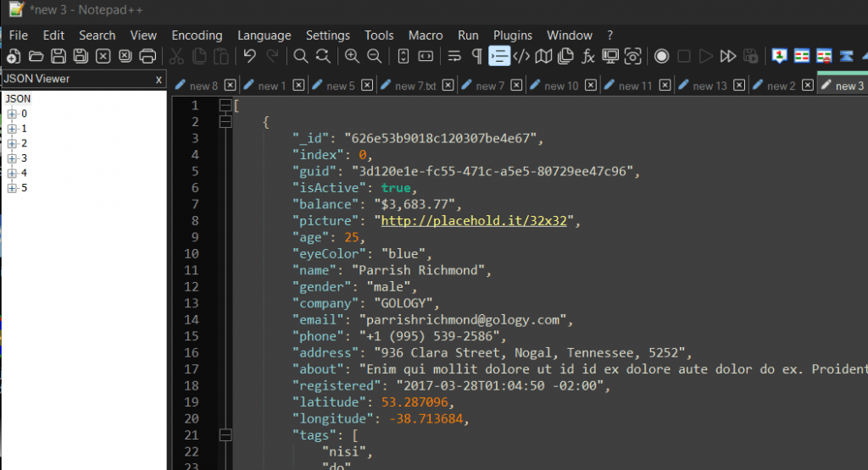
Task: Expand node 5 in JSON tree
Action: tap(12, 188)
